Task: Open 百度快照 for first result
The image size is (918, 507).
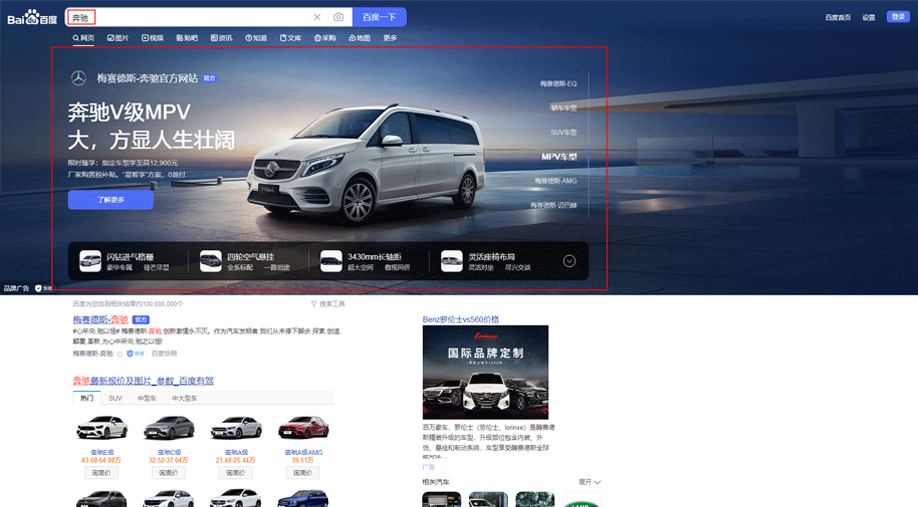Action: [x=164, y=354]
